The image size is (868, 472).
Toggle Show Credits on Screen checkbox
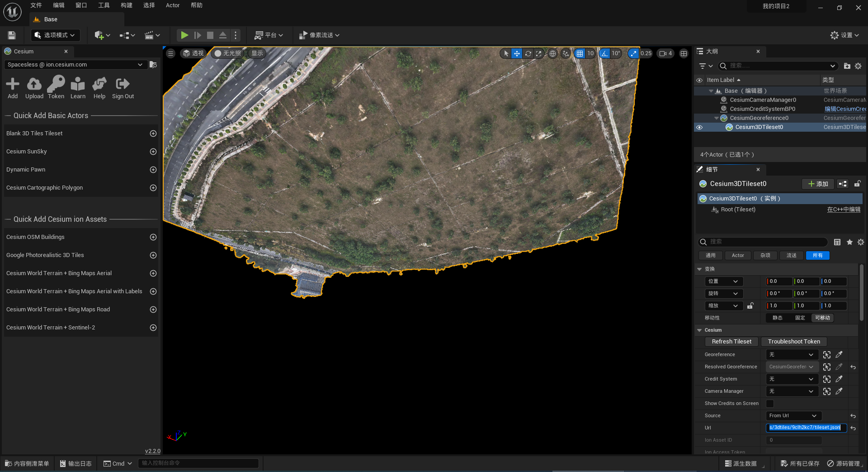[770, 403]
